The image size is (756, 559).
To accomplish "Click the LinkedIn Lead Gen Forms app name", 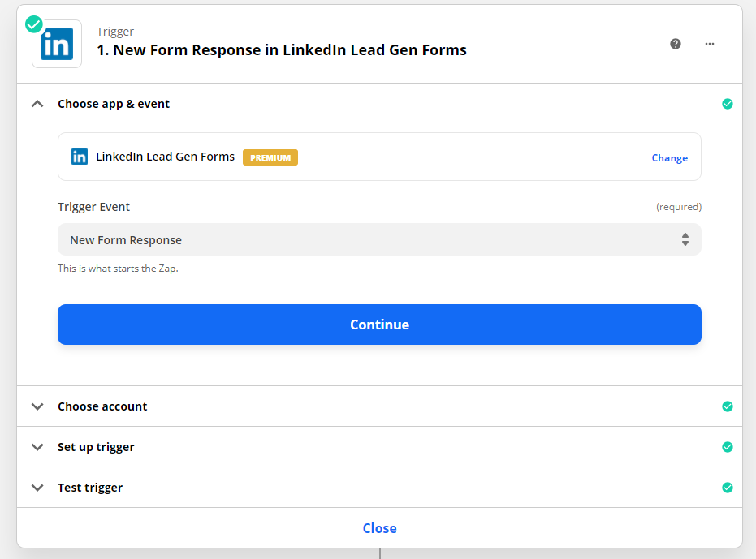I will (x=165, y=157).
